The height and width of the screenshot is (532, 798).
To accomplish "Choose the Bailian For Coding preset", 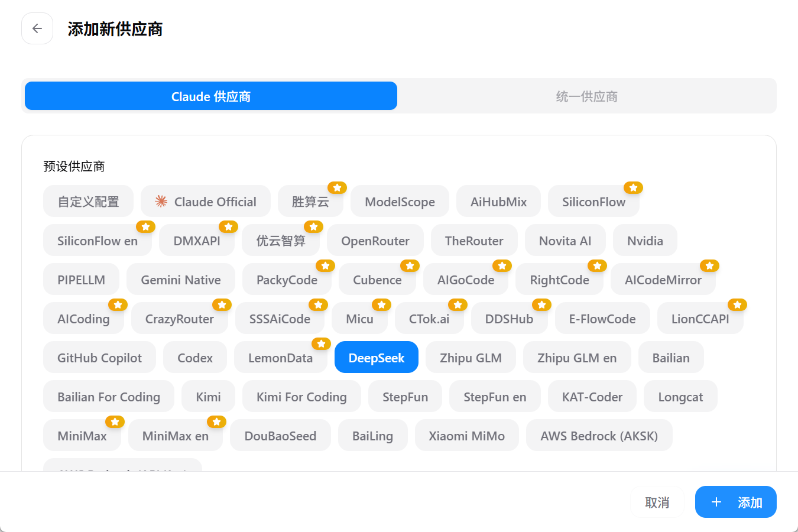I will pos(109,397).
